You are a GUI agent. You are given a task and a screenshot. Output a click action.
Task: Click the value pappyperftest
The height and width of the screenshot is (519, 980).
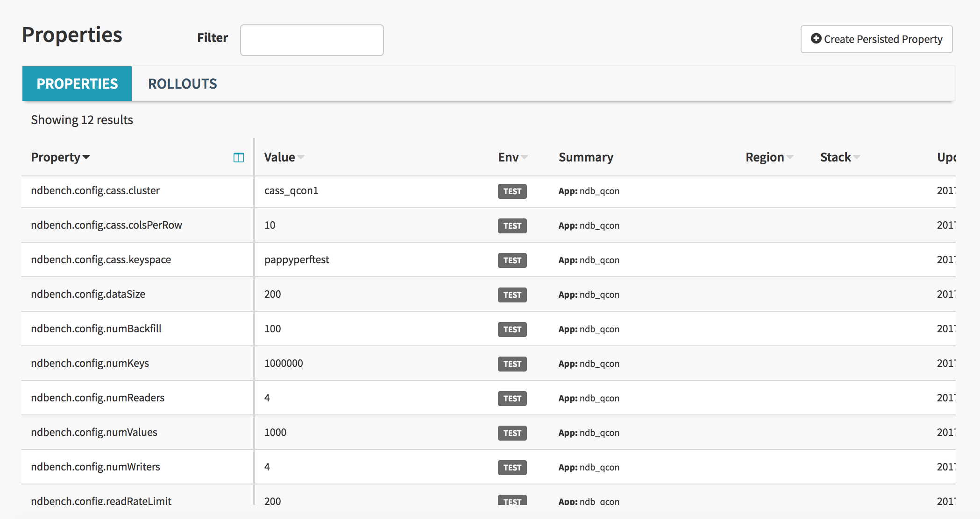[x=297, y=259]
